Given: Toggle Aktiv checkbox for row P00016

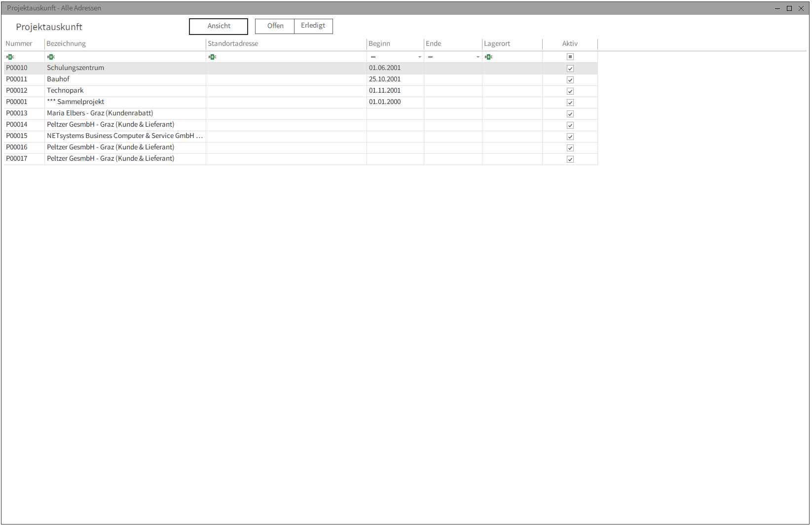Looking at the screenshot, I should 570,148.
